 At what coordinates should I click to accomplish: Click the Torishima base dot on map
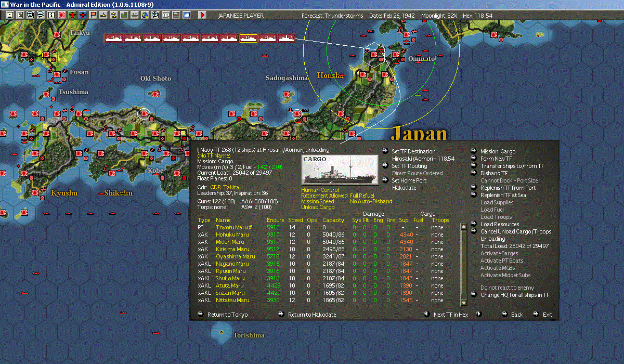[x=222, y=332]
